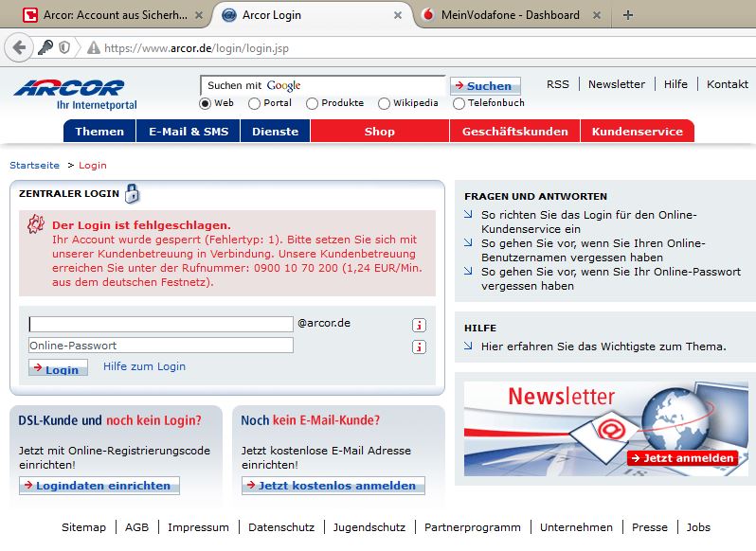
Task: Select the Produkte search radio button
Action: pyautogui.click(x=312, y=103)
